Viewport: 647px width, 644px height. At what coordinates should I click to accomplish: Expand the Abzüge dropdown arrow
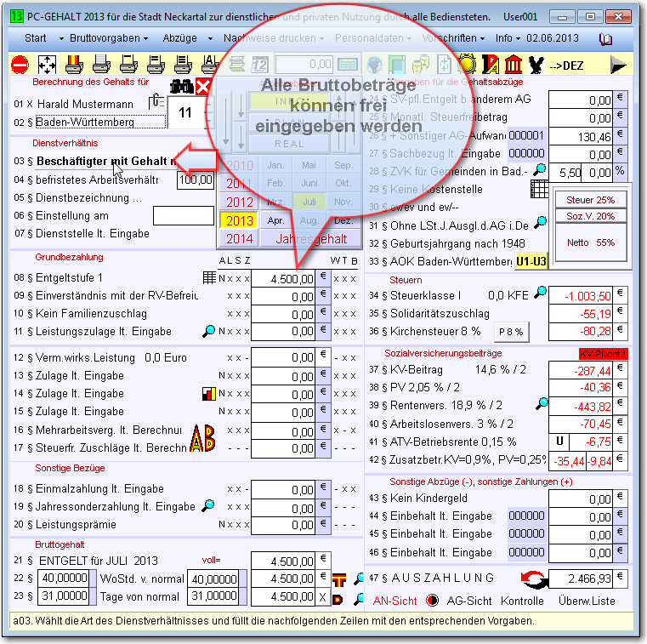click(x=210, y=39)
